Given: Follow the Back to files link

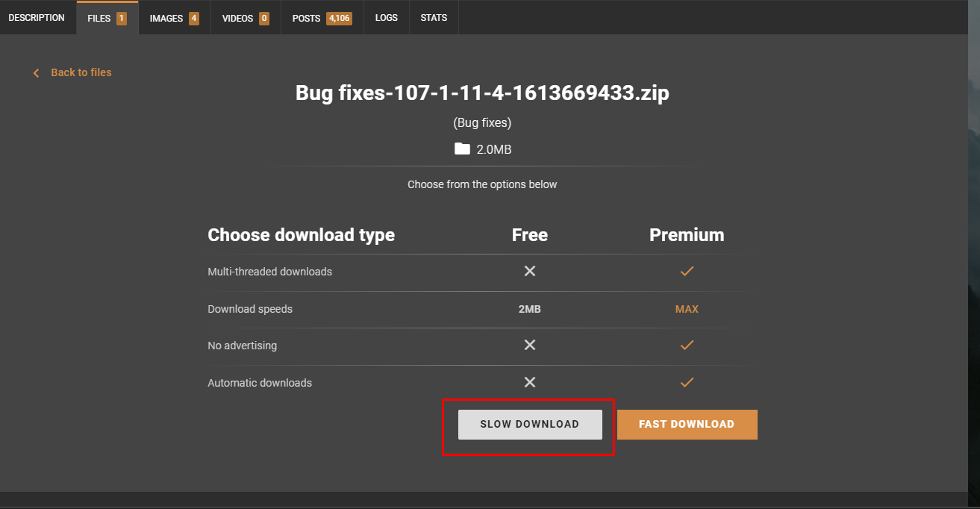Looking at the screenshot, I should (81, 72).
